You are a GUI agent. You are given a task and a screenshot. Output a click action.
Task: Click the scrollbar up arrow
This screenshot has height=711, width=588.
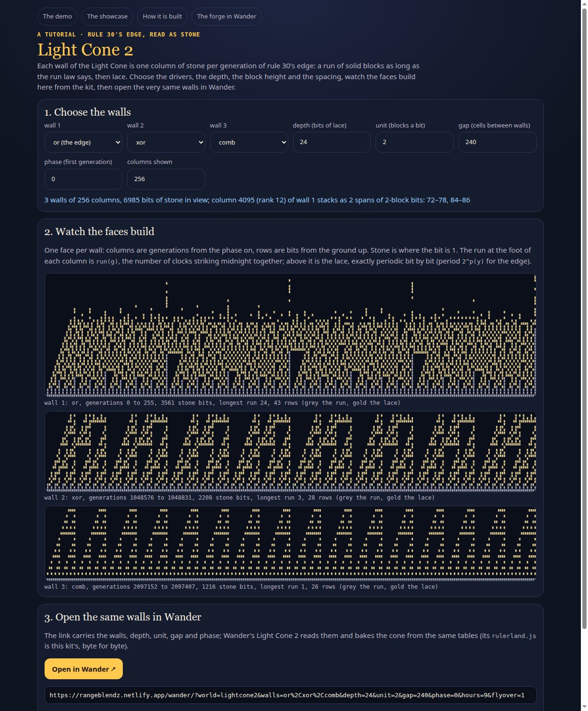point(584,4)
